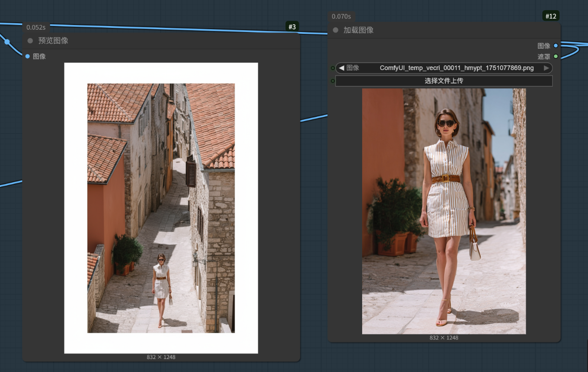Collapse the 预览图像 node via its gray dot
Viewport: 588px width, 372px height.
(x=30, y=41)
